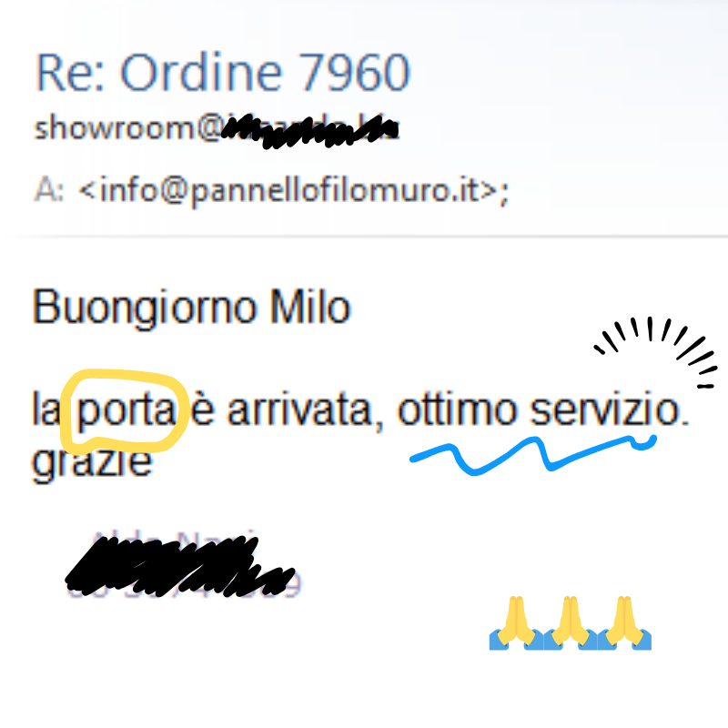Click the first praying hands emoji
The width and height of the screenshot is (728, 728).
(x=516, y=622)
